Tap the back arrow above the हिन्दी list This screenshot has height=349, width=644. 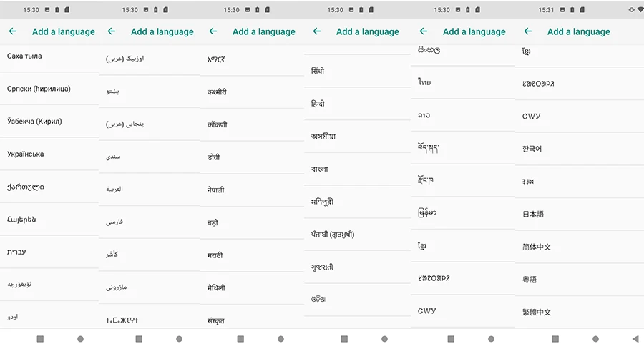pos(317,31)
